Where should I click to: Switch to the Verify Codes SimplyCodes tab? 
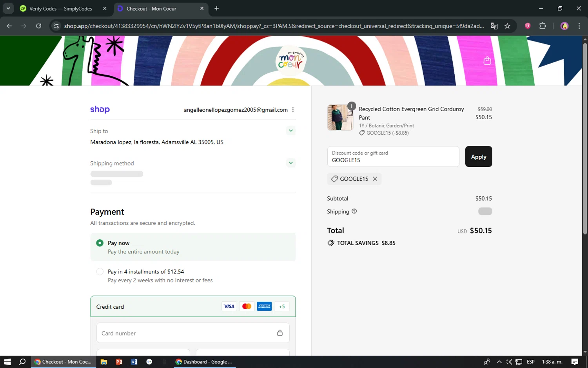(x=60, y=9)
